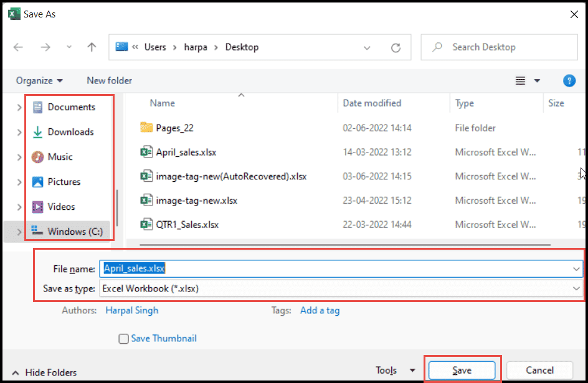Image resolution: width=588 pixels, height=383 pixels.
Task: Click the Help question mark icon
Action: (569, 80)
